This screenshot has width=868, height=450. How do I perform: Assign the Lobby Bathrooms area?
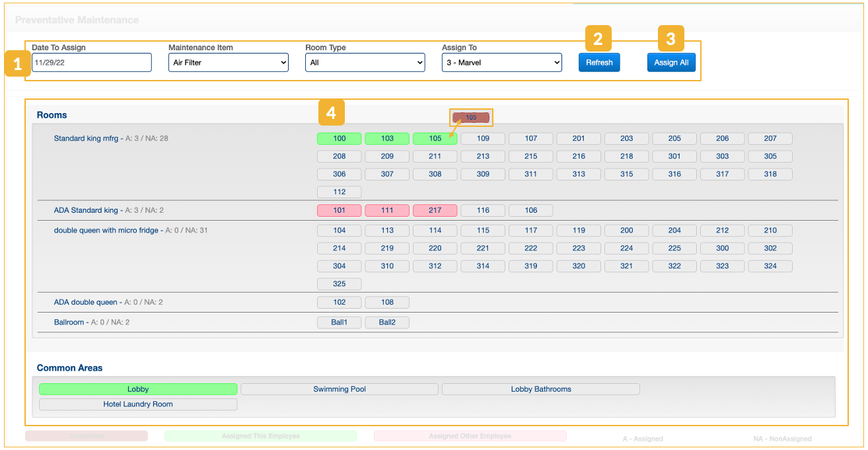coord(540,389)
